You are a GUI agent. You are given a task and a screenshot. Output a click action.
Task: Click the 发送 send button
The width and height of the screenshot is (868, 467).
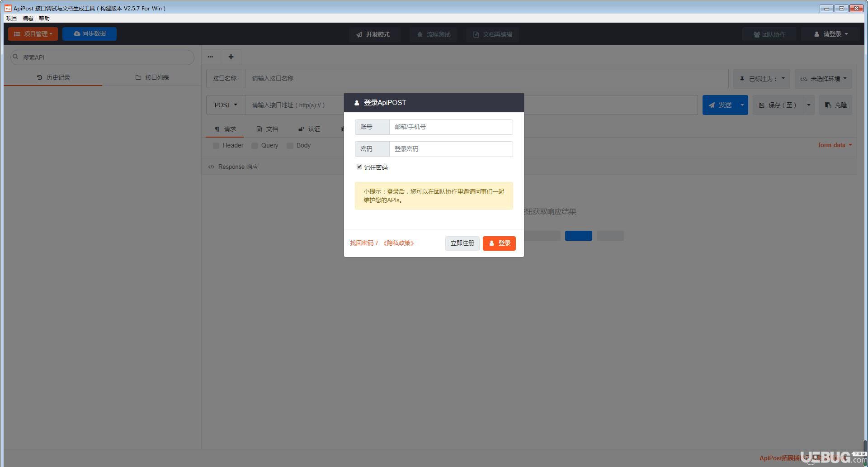click(719, 105)
